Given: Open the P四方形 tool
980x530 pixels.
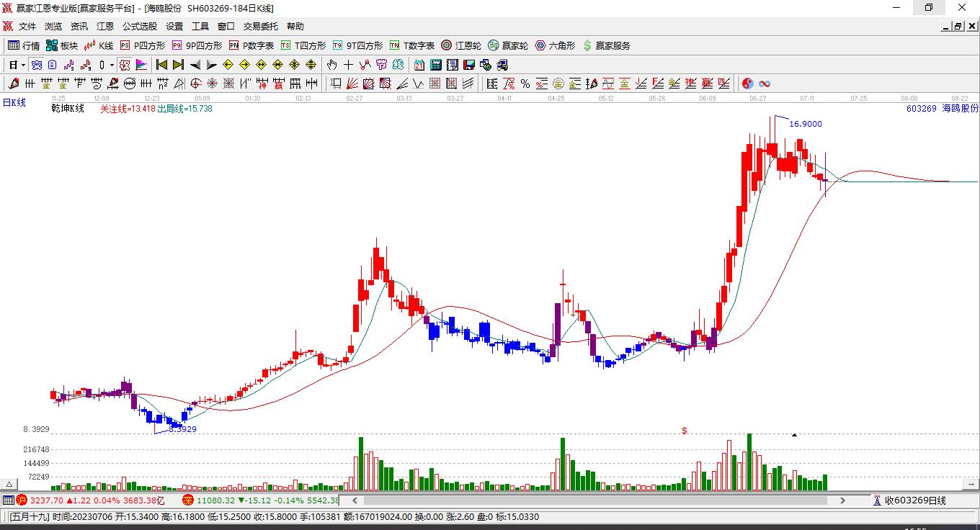Looking at the screenshot, I should coord(143,45).
